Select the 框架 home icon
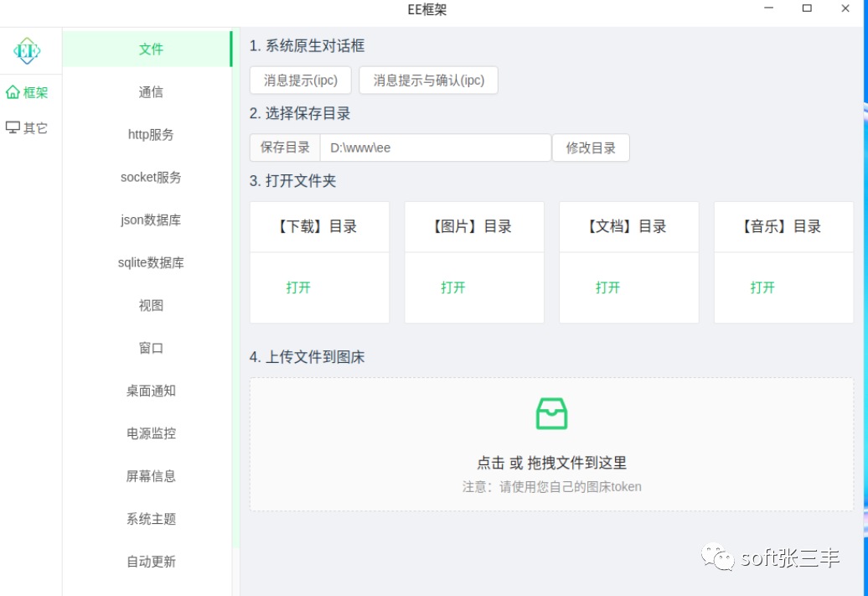868x596 pixels. pos(13,92)
